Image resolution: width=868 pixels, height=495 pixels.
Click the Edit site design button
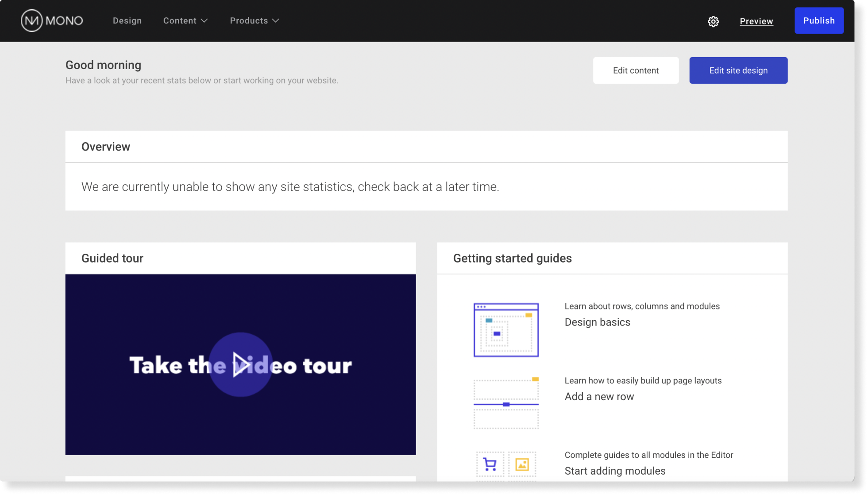[738, 70]
